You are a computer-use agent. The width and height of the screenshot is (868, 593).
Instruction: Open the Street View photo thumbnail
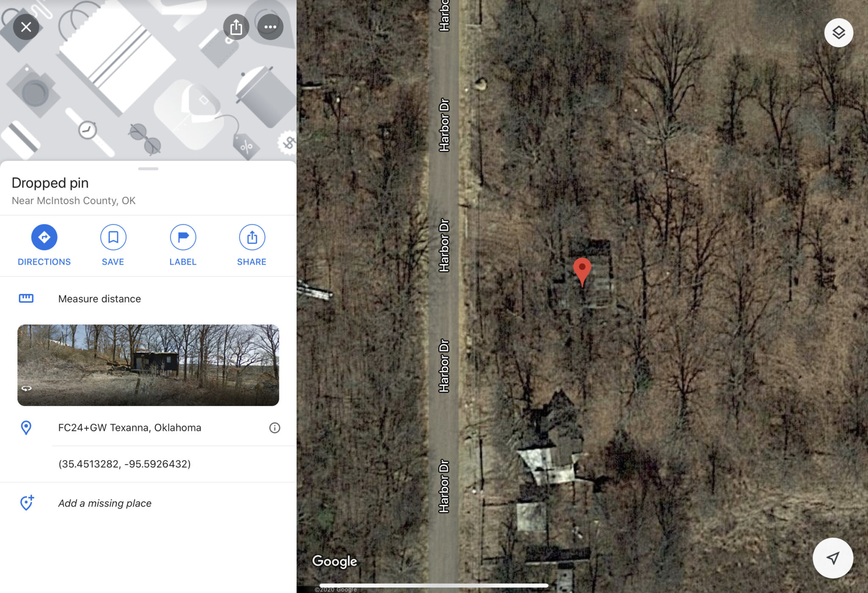148,365
